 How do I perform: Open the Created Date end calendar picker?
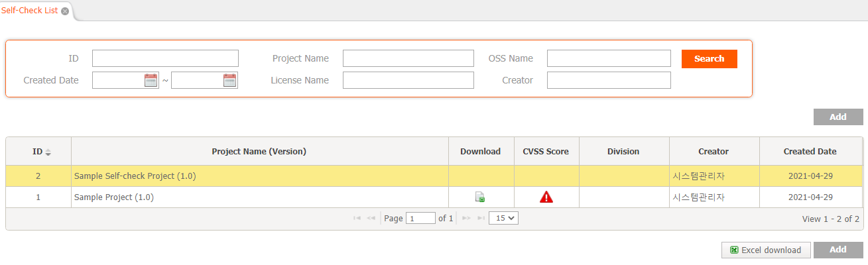[229, 80]
